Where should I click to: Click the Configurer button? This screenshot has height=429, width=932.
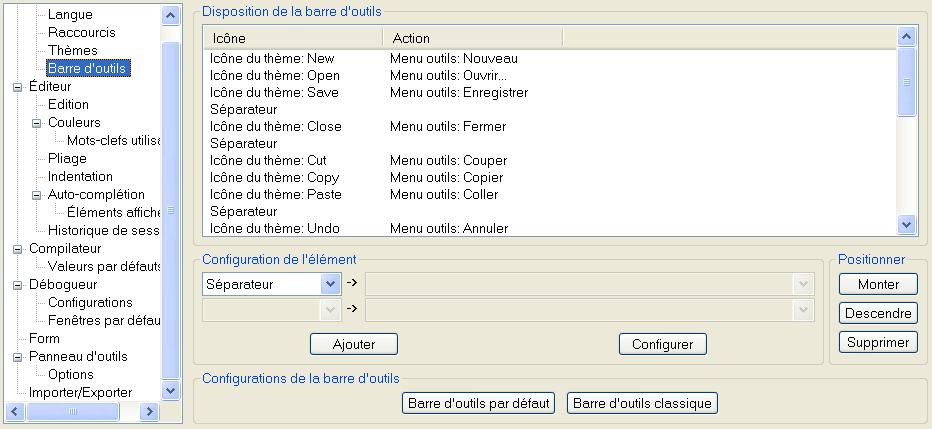click(x=663, y=344)
